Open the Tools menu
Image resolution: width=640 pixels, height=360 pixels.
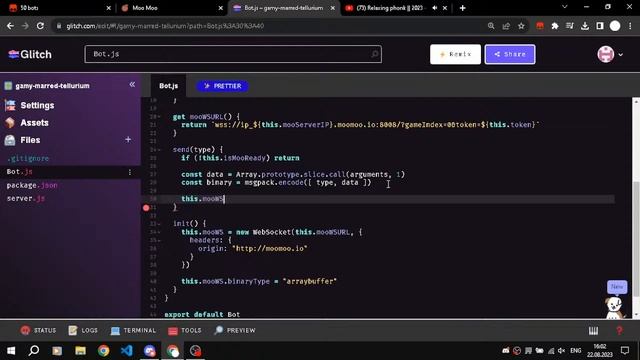click(x=184, y=330)
